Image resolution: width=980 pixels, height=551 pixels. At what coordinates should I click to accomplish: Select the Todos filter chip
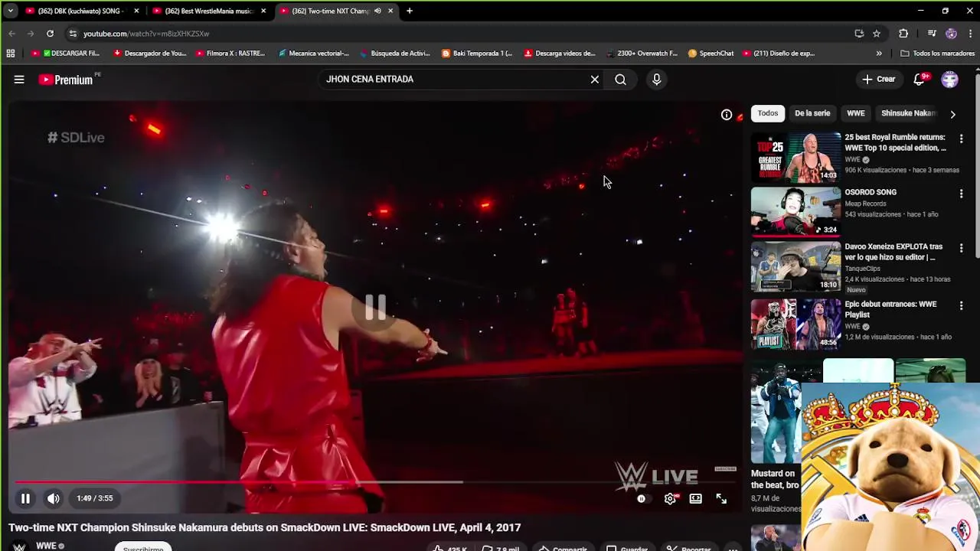point(768,113)
